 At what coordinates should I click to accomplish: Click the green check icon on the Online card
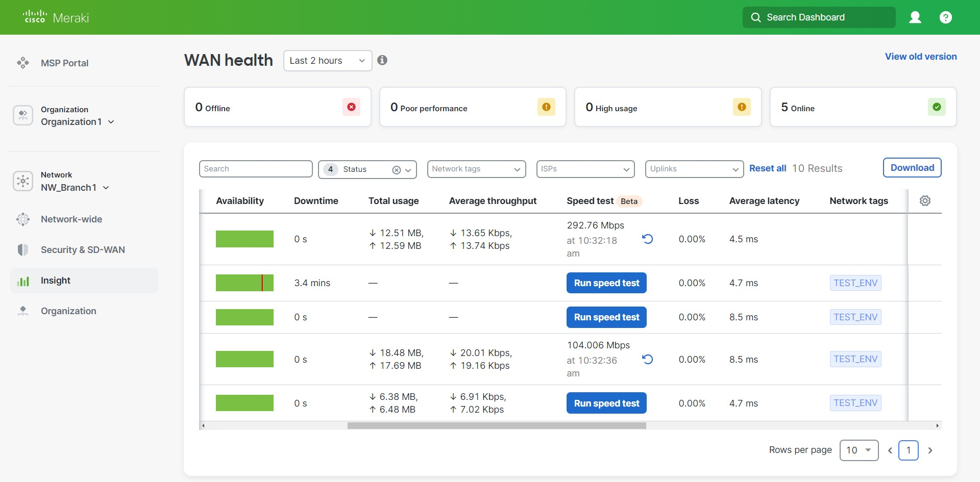(937, 107)
